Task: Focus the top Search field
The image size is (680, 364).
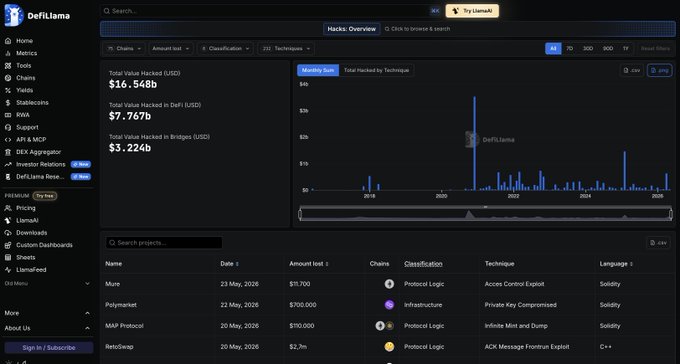Action: 271,11
